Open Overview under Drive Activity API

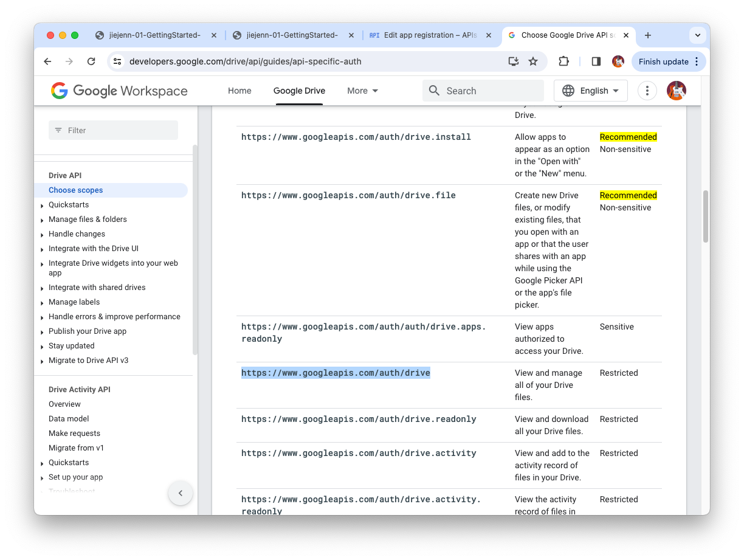pyautogui.click(x=64, y=404)
